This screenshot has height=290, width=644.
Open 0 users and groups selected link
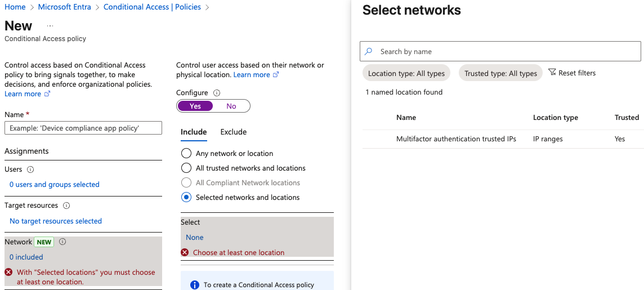(54, 185)
